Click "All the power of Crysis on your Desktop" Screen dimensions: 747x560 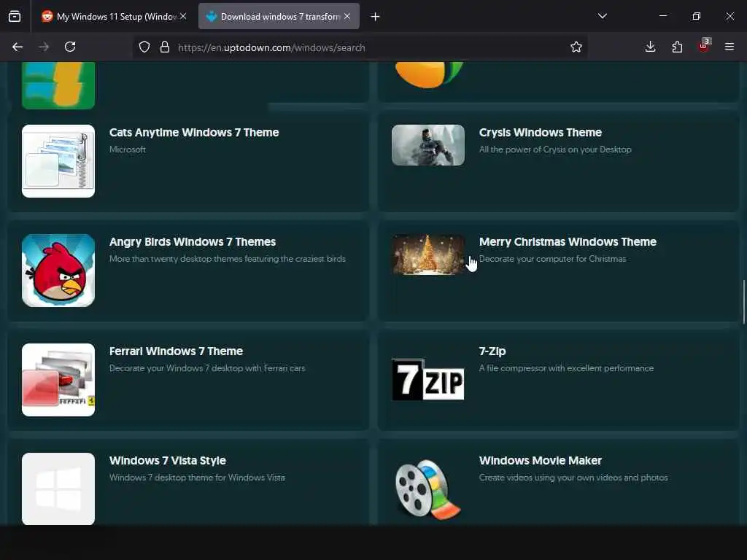click(x=555, y=149)
